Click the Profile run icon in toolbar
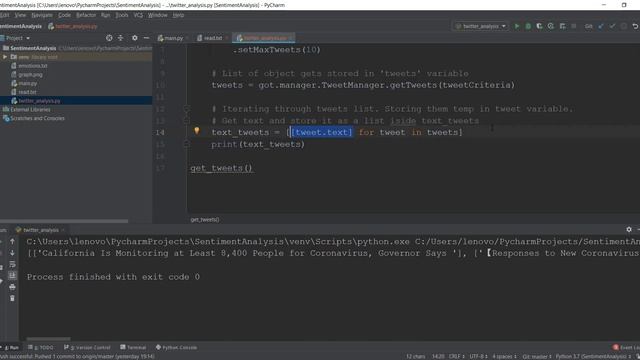Image resolution: width=640 pixels, height=360 pixels. [x=551, y=26]
